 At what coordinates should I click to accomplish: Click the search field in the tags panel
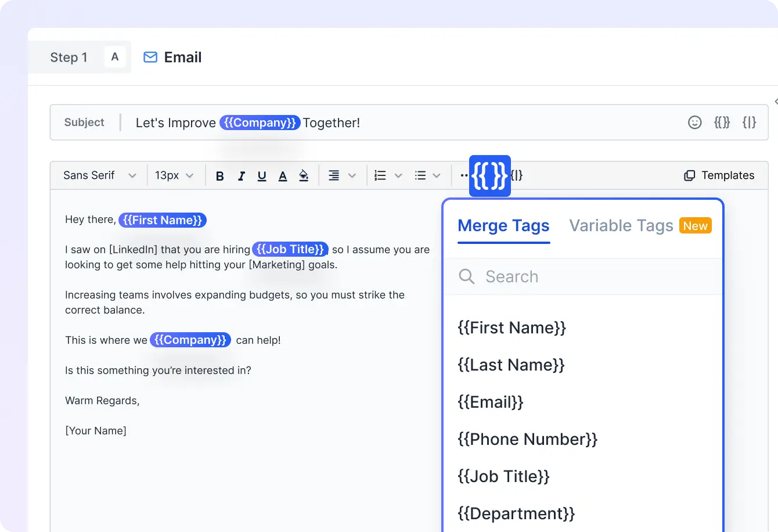click(x=557, y=276)
